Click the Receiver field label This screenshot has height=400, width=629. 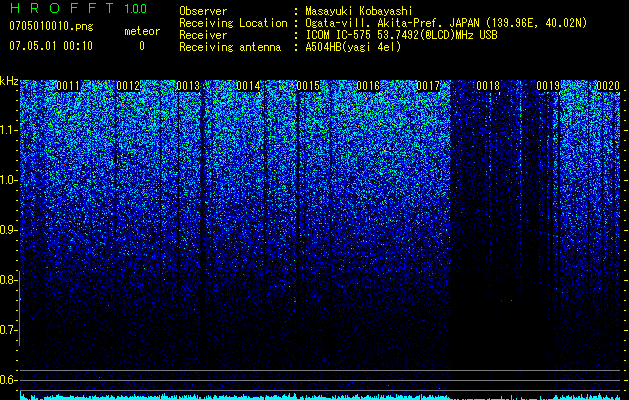[203, 35]
